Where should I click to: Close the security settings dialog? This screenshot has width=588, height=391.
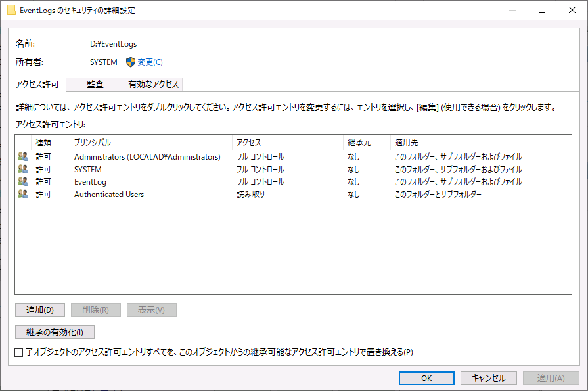tap(572, 10)
